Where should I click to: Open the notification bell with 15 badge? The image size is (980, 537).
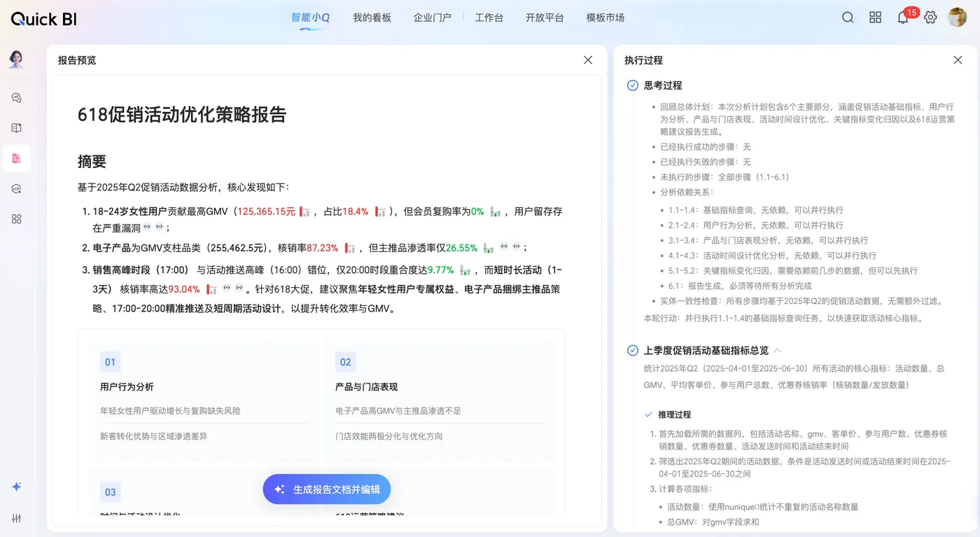(903, 18)
